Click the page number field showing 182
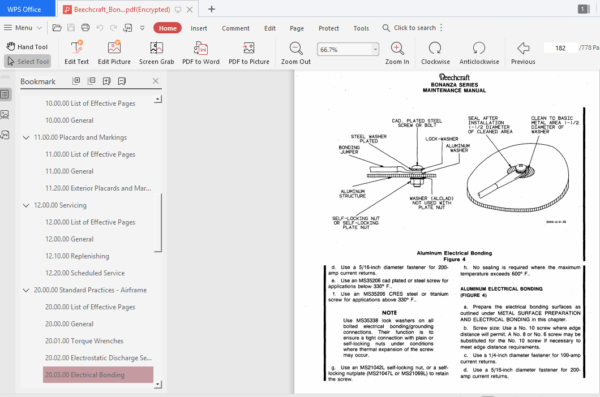600x397 pixels. pyautogui.click(x=560, y=48)
